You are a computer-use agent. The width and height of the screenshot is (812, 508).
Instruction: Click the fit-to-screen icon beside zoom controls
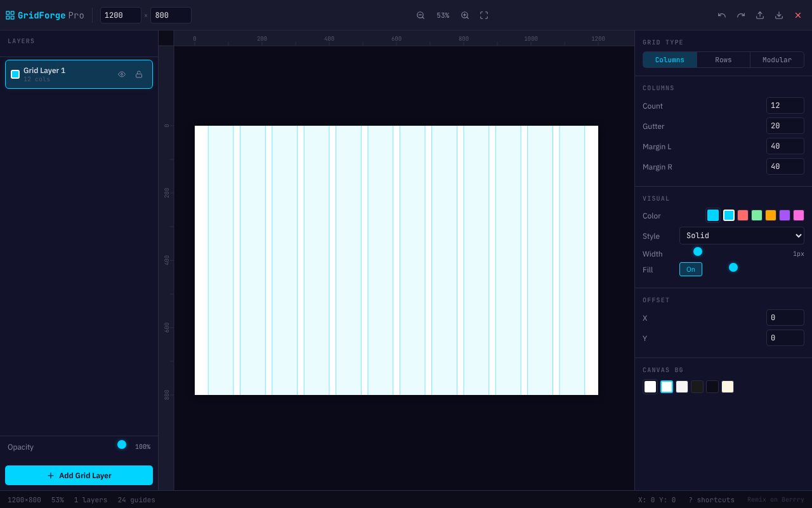(484, 15)
